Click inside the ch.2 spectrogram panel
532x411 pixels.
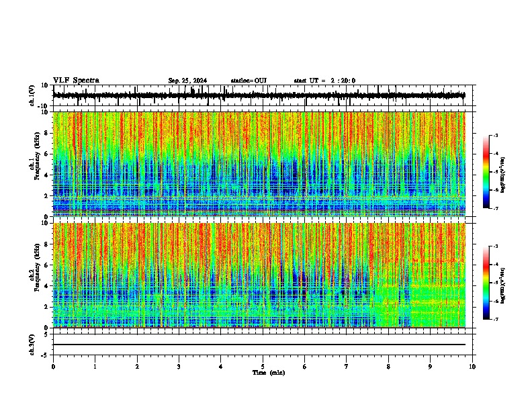259,275
